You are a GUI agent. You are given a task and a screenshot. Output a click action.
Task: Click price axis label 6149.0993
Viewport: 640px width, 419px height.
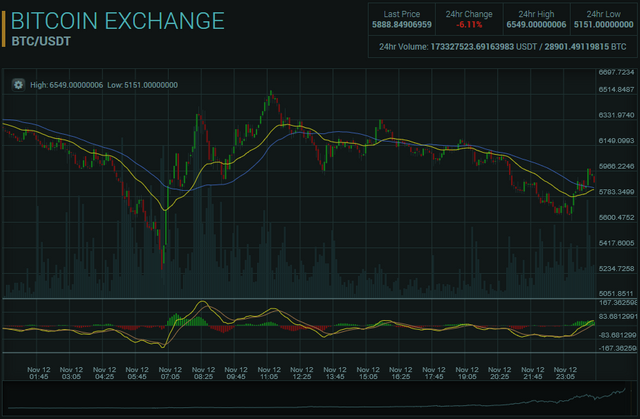pos(616,141)
